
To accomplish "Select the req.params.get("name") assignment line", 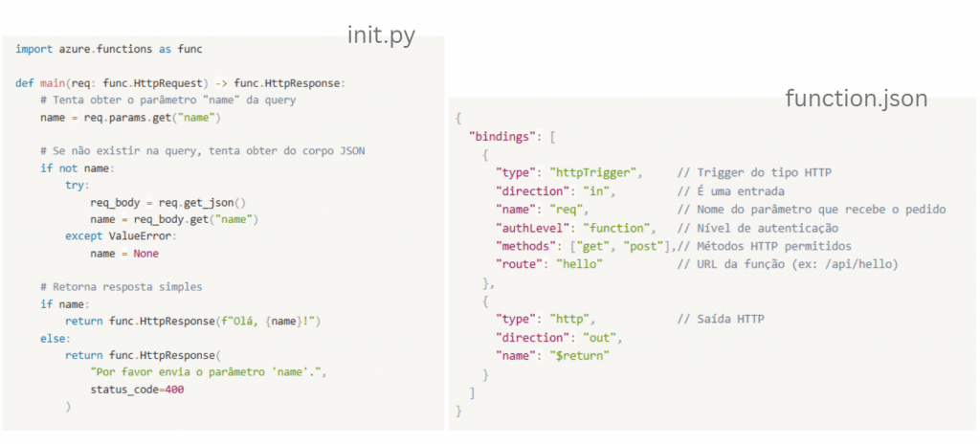I will point(130,118).
